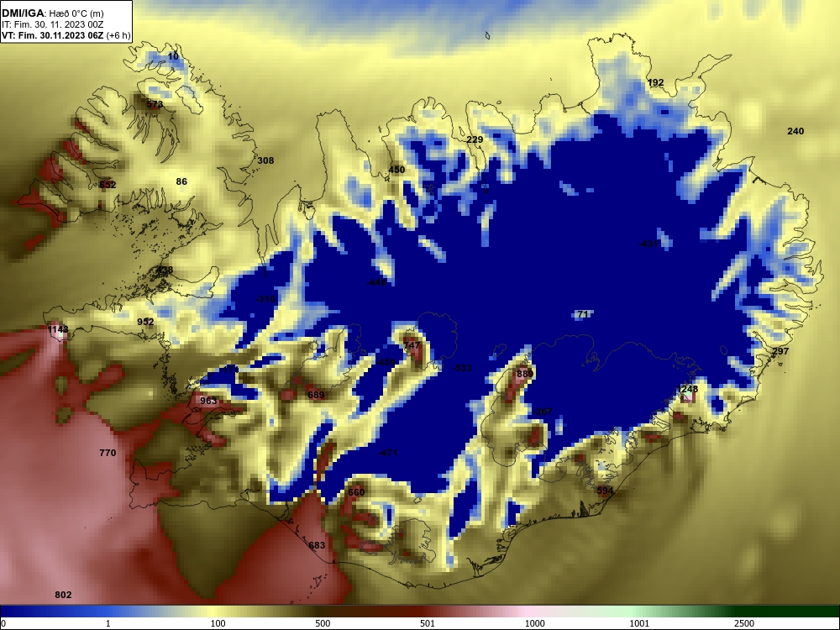Click the map value '1143' at the peninsula tip
The width and height of the screenshot is (840, 630).
click(x=58, y=329)
